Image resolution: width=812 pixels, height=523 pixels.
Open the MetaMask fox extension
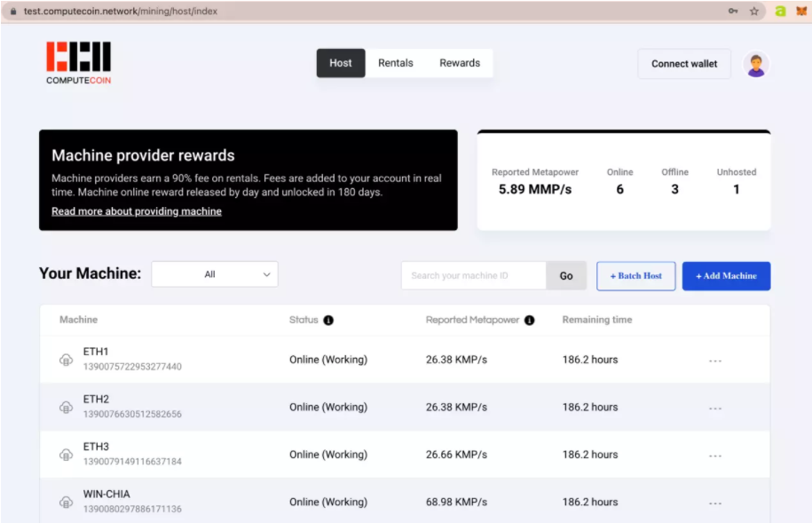pos(800,12)
